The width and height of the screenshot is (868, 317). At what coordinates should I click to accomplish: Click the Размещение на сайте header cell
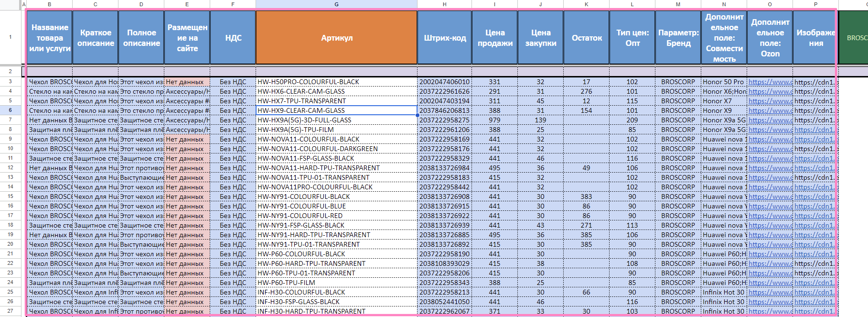[x=187, y=38]
